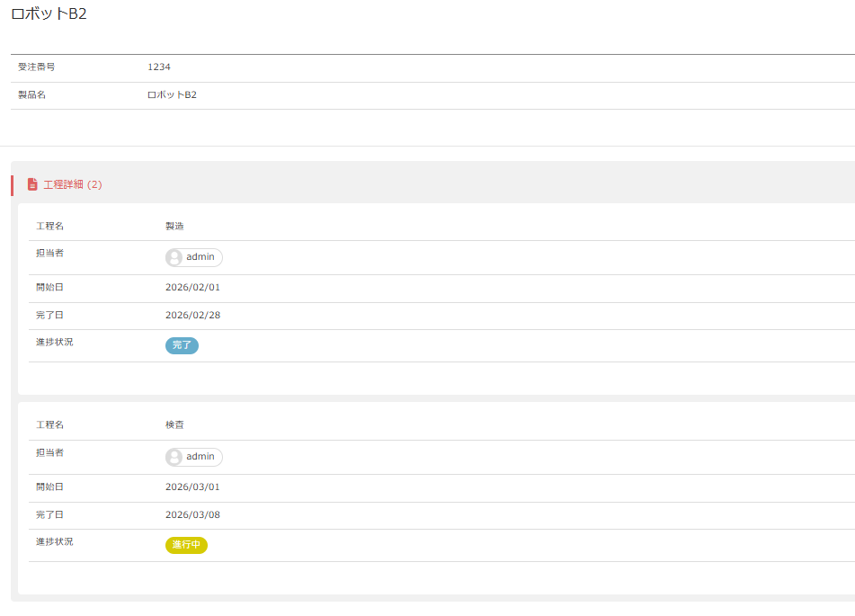The image size is (855, 616).
Task: Click the 製品名 value ロボットB2
Action: point(172,95)
